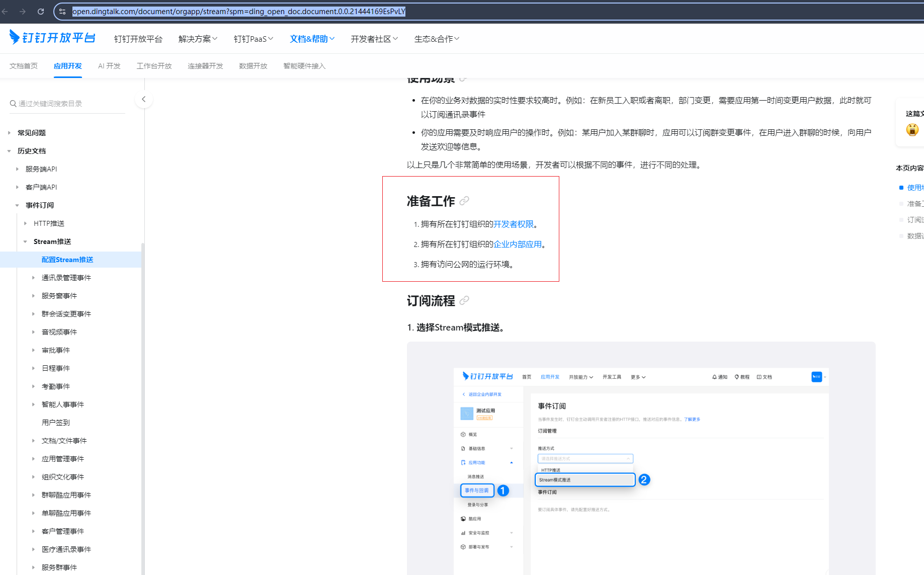The width and height of the screenshot is (924, 575).
Task: Click the DingTalk Open Platform logo
Action: click(52, 38)
